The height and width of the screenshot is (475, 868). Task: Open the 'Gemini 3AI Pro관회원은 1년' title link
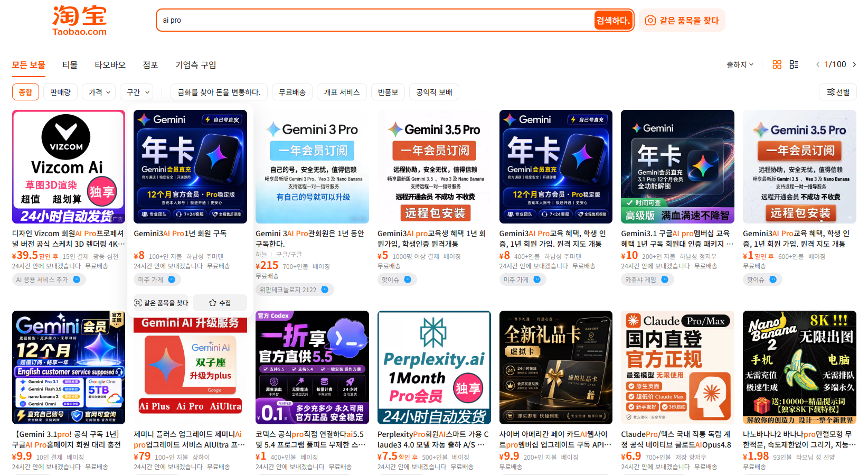[310, 238]
